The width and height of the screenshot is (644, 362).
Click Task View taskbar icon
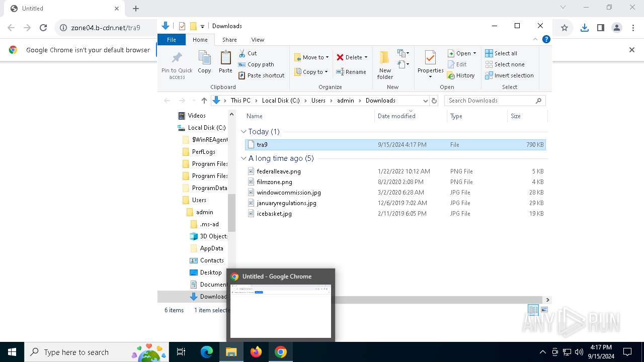coord(181,352)
